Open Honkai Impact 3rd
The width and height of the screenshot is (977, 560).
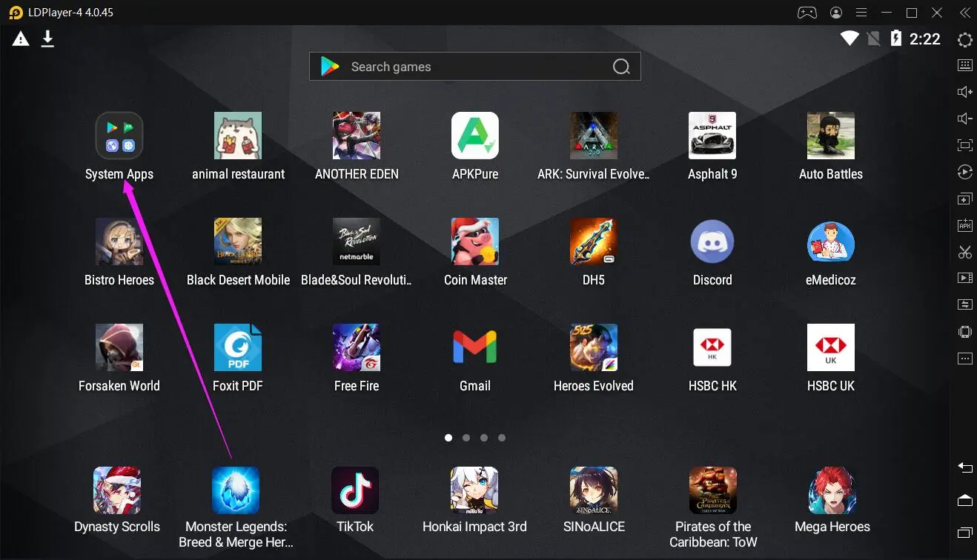click(x=474, y=490)
